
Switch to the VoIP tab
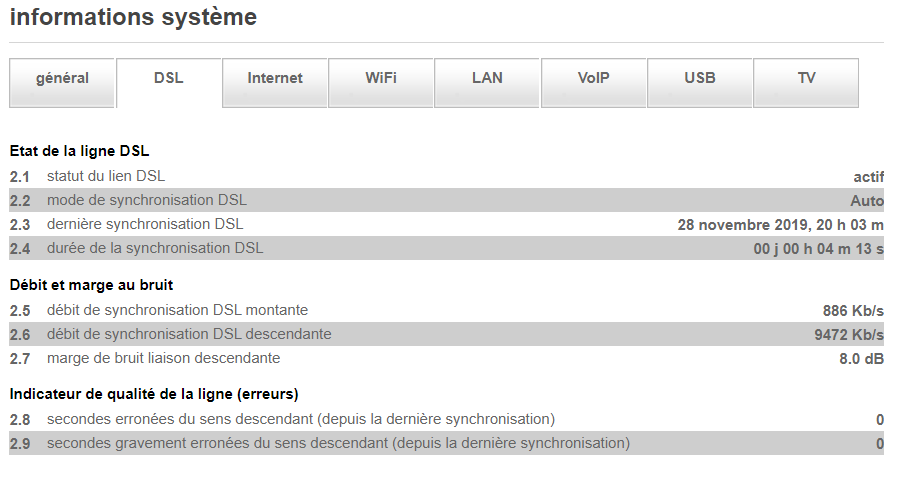pyautogui.click(x=593, y=79)
